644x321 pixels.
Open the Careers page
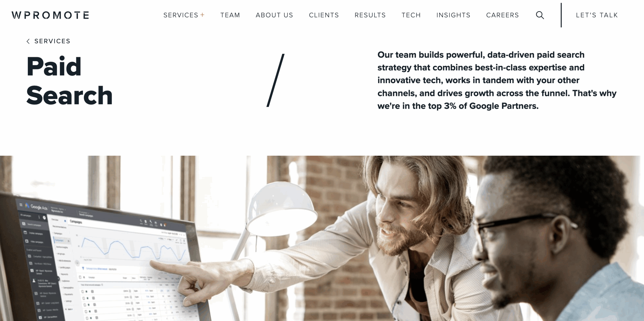tap(502, 15)
